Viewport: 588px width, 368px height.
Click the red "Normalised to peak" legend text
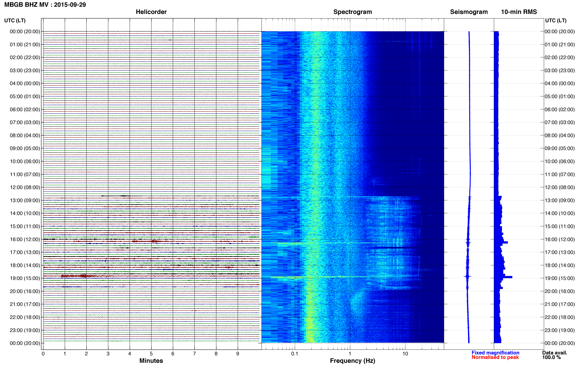pos(495,357)
